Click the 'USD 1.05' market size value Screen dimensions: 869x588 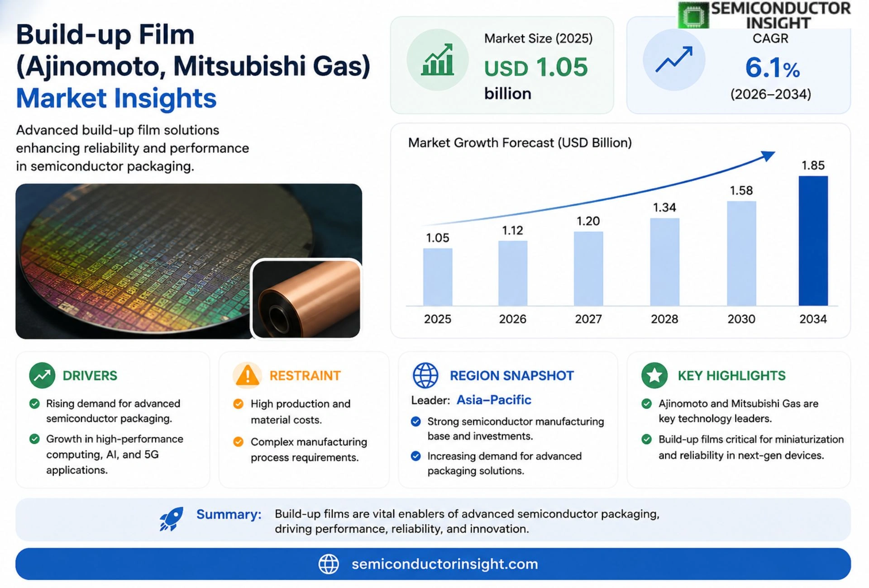click(536, 67)
